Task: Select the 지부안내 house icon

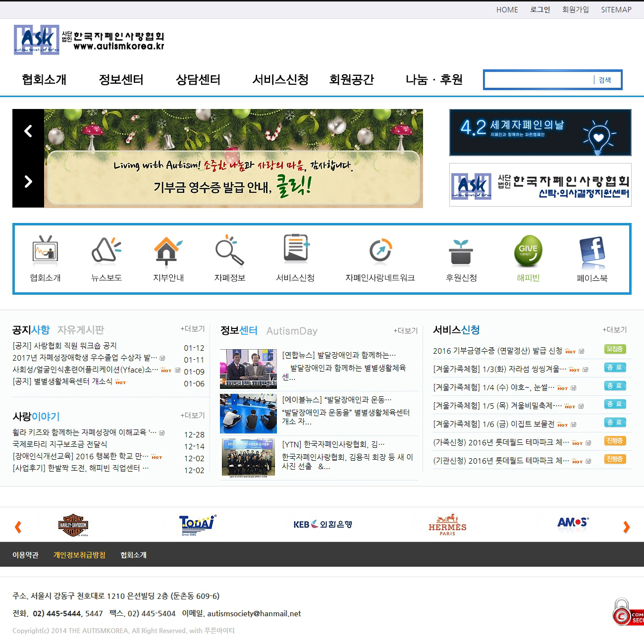Action: [x=168, y=249]
